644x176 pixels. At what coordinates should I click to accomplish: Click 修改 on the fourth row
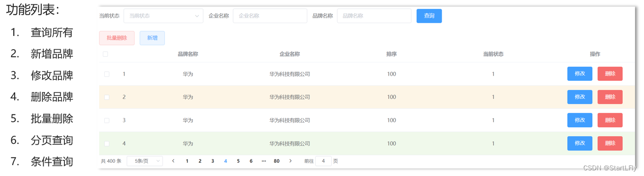580,143
